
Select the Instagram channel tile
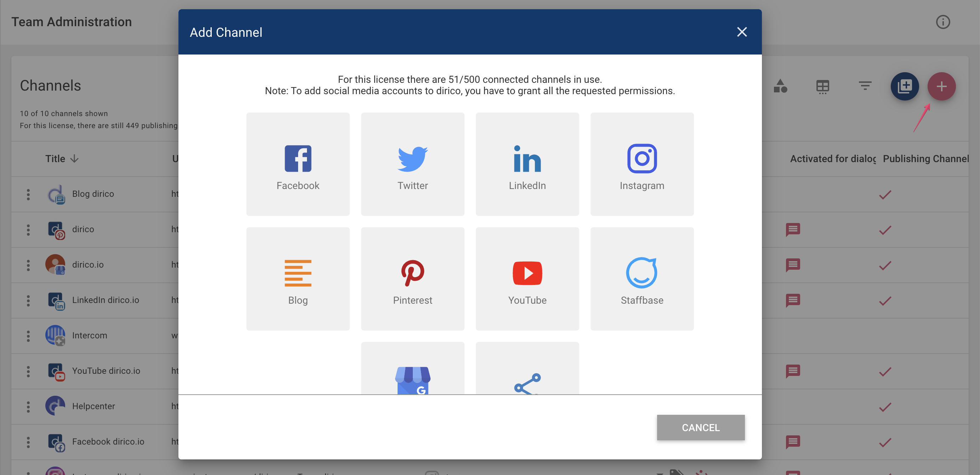point(642,164)
